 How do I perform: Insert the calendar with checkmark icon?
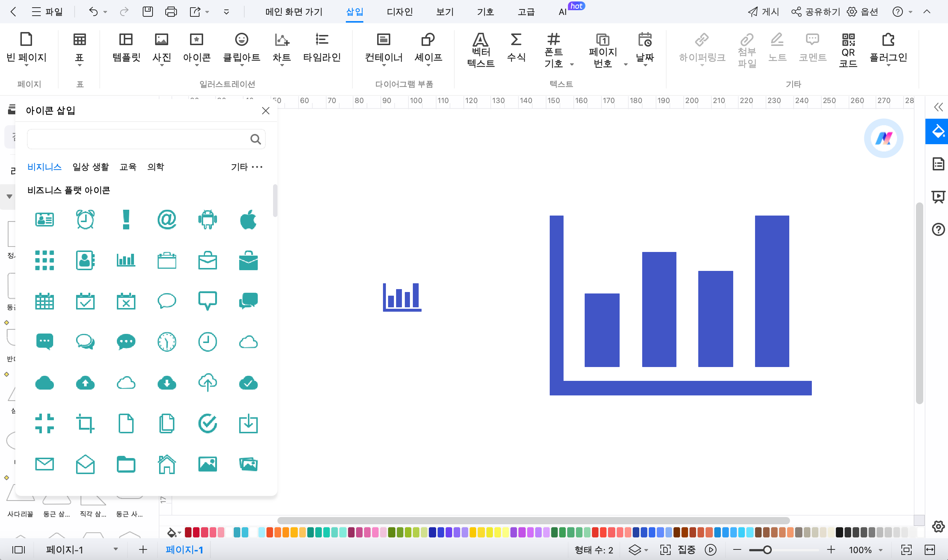[85, 301]
